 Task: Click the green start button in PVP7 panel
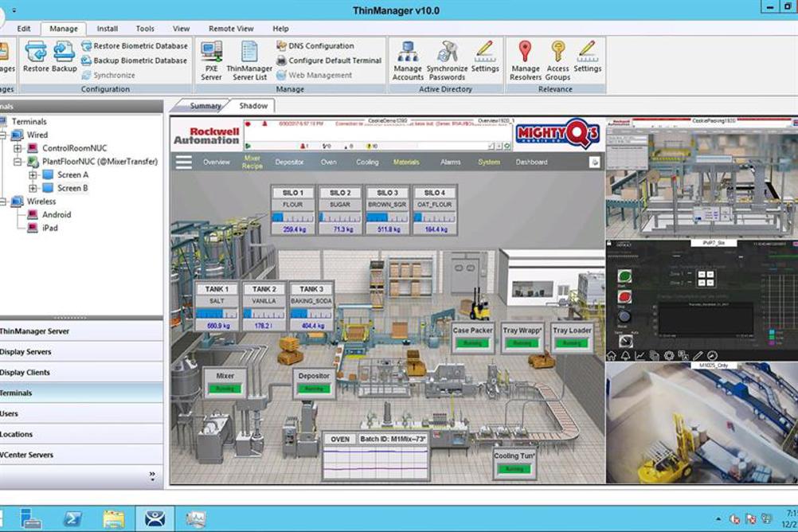pyautogui.click(x=624, y=276)
